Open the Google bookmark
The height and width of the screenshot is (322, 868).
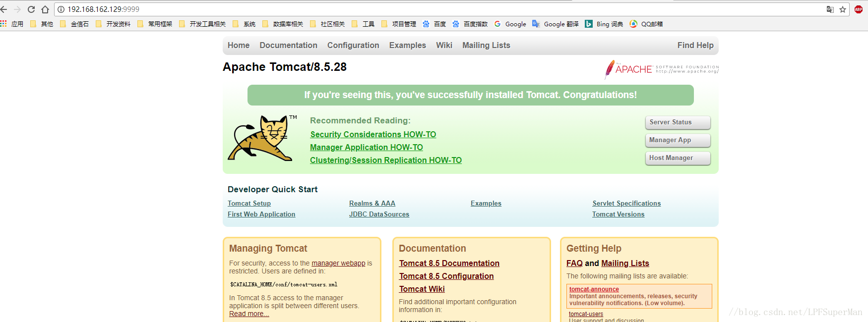click(x=510, y=24)
